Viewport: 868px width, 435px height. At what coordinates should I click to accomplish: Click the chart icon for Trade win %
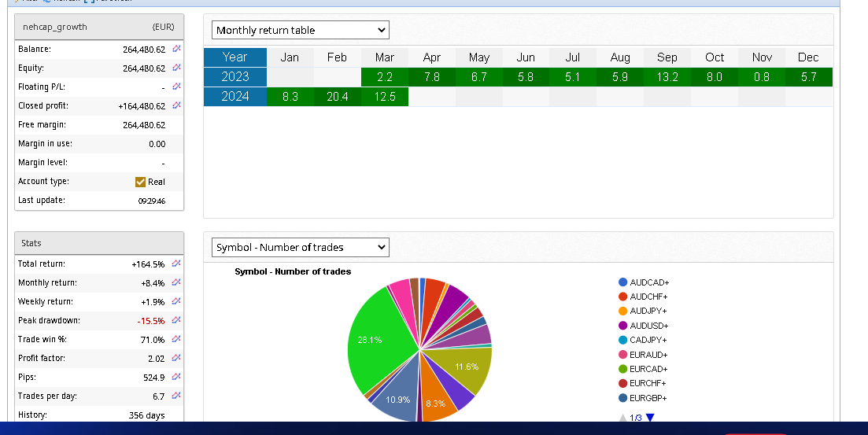pos(176,339)
